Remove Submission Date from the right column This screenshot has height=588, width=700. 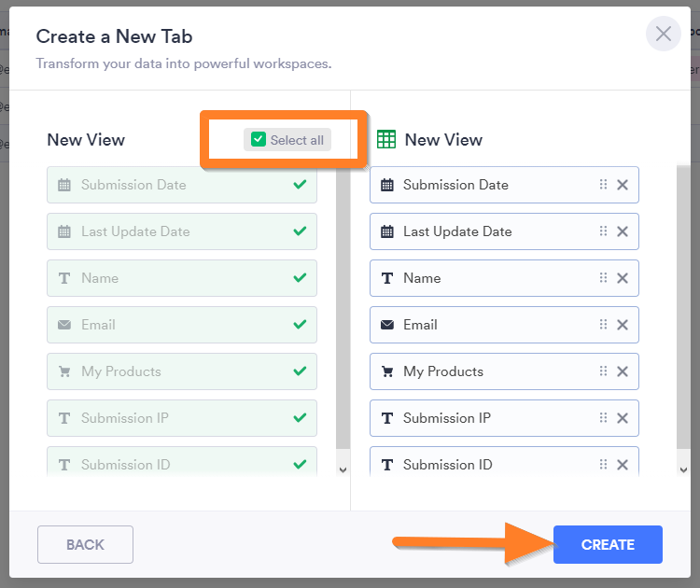(623, 185)
